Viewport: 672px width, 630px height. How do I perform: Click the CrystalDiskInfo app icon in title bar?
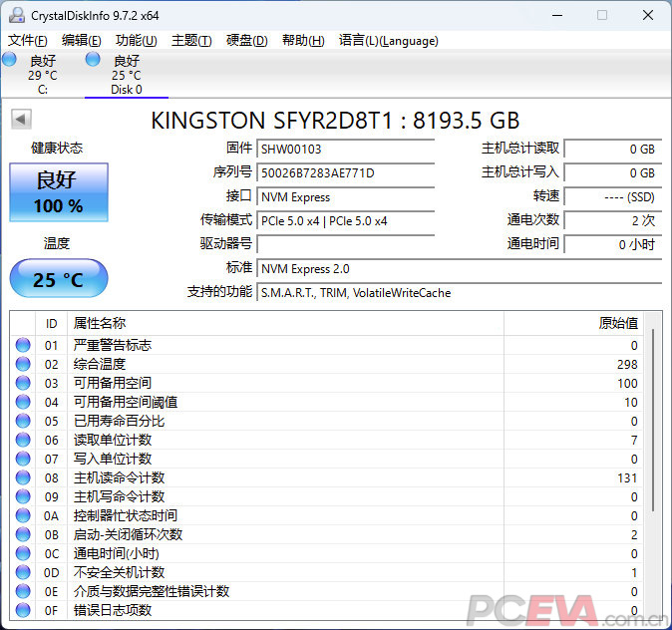(x=15, y=15)
